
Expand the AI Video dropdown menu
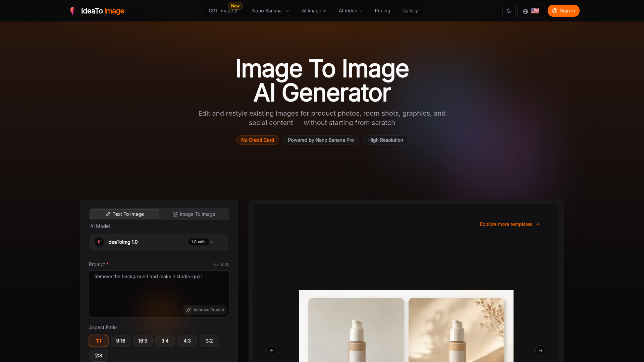(x=351, y=11)
